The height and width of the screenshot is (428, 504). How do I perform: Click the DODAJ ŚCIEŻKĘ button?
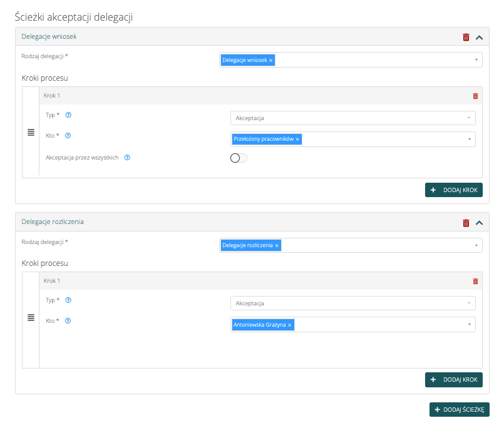tap(459, 409)
